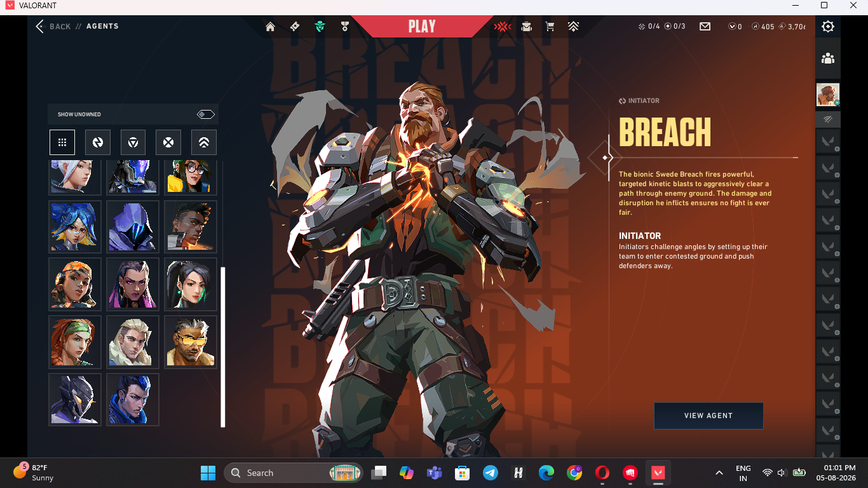Select the Sage agent portrait
This screenshot has height=488, width=868.
coord(191,284)
